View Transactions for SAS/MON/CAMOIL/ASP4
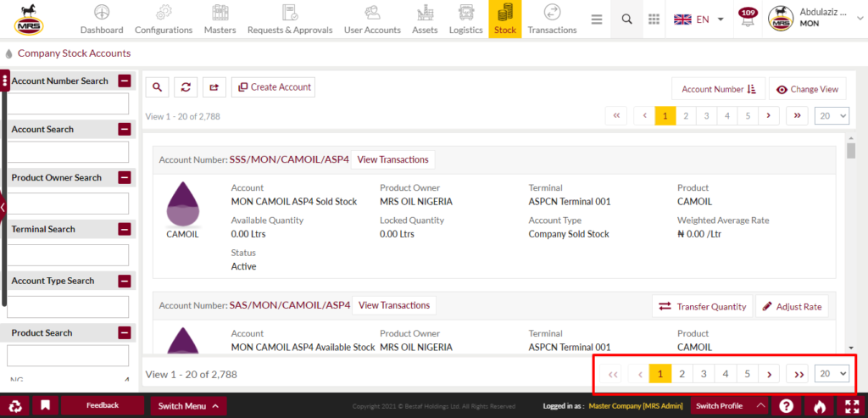Viewport: 868px width, 418px height. [394, 305]
